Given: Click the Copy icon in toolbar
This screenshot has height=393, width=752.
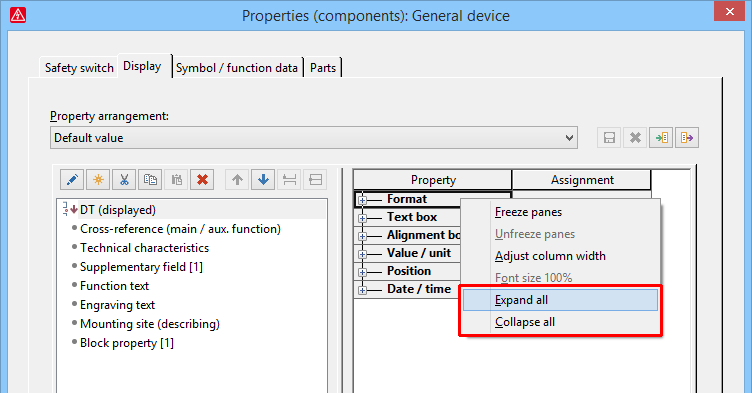Looking at the screenshot, I should tap(150, 180).
